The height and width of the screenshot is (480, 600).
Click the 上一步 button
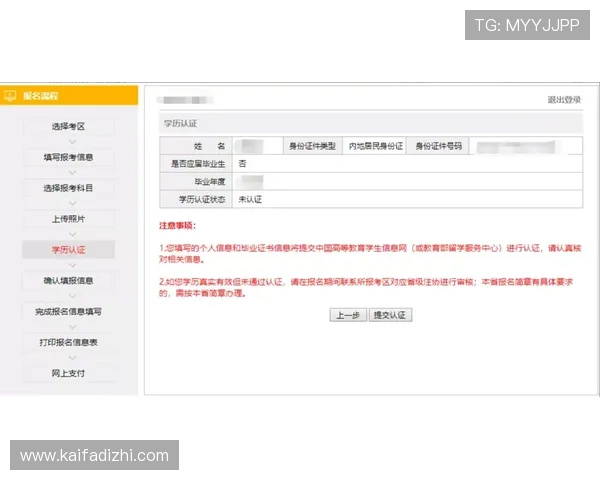[348, 315]
